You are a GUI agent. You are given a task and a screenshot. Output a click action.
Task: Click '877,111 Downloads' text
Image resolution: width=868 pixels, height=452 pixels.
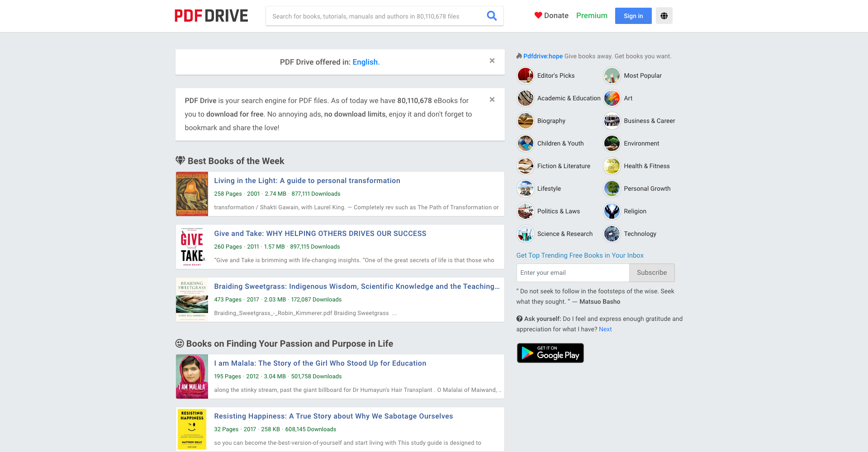click(x=316, y=193)
